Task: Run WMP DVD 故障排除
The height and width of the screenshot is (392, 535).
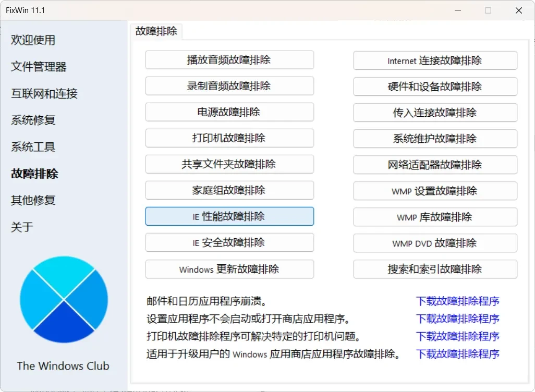Action: point(435,243)
